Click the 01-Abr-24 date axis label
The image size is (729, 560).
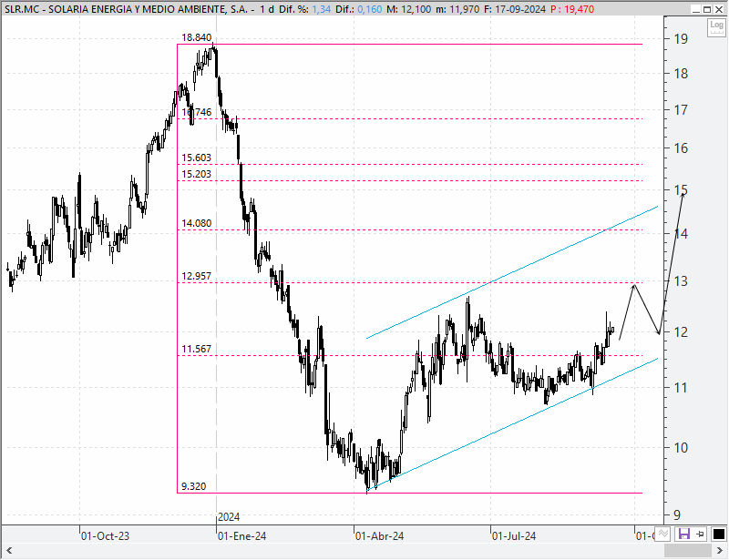[x=379, y=536]
